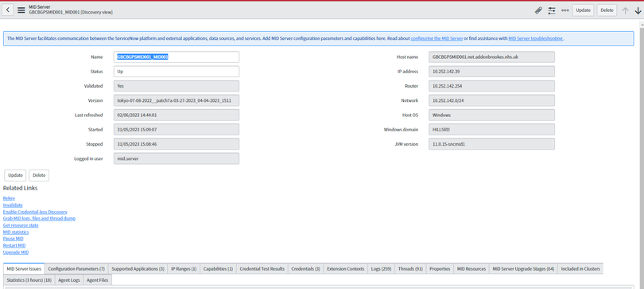Viewport: 644px width, 289px height.
Task: Open the MID Server troubleshooting link
Action: 536,38
